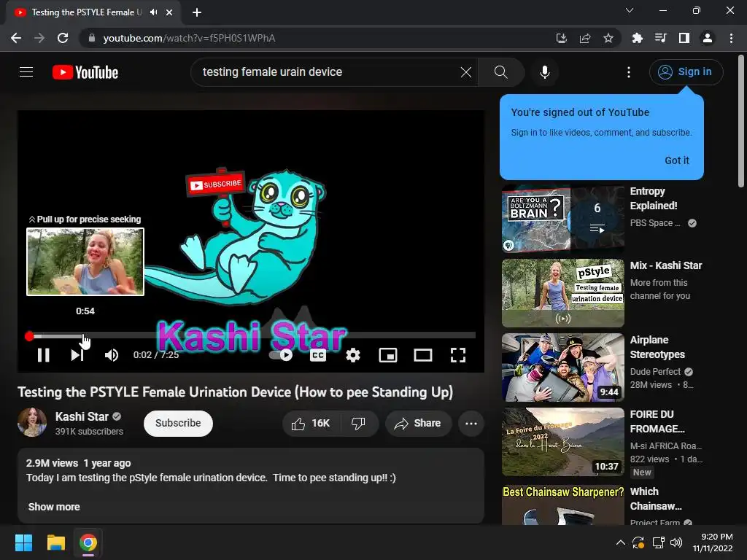Share this page from address bar
Image resolution: width=747 pixels, height=560 pixels.
[585, 38]
